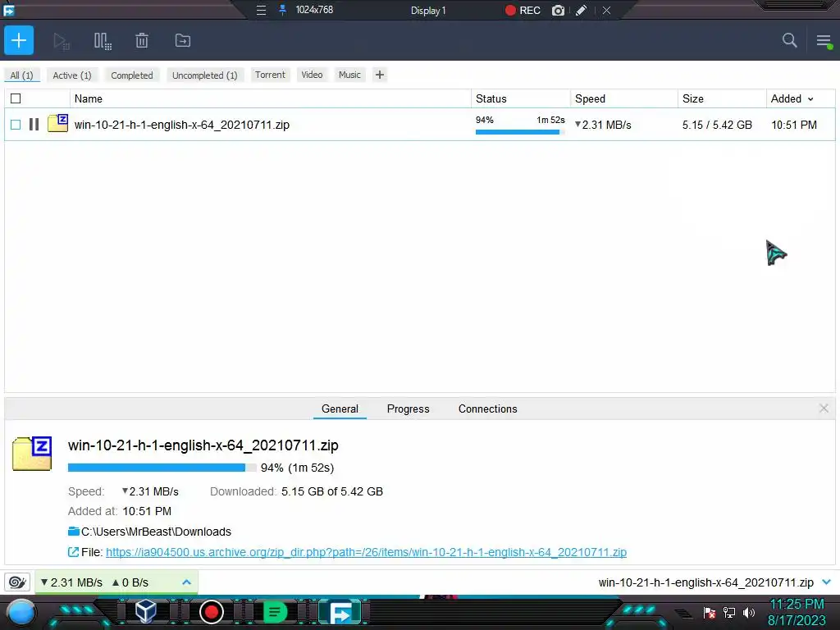Click the app logo in title bar
Screen dimensions: 840x630
(x=8, y=10)
